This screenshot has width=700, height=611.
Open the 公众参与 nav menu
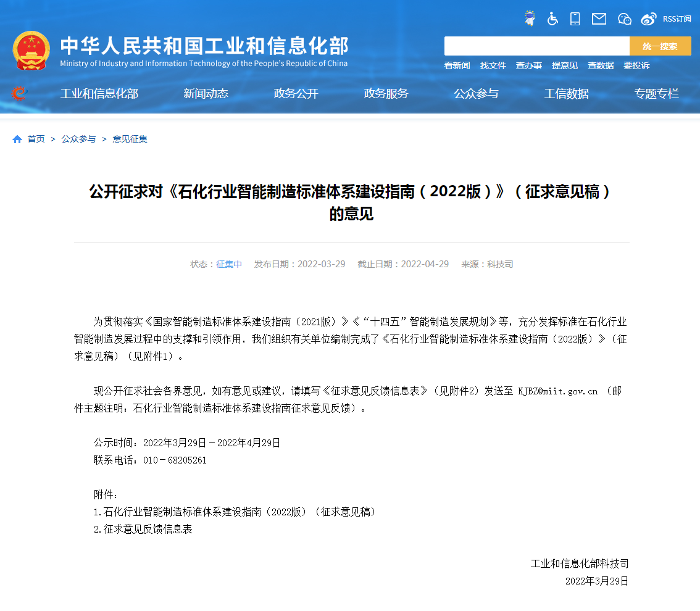pos(477,93)
